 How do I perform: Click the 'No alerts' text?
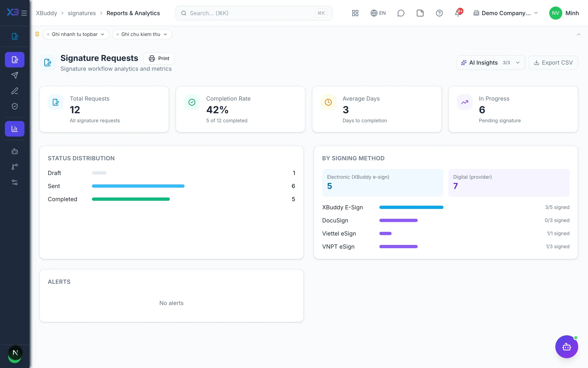click(x=171, y=303)
